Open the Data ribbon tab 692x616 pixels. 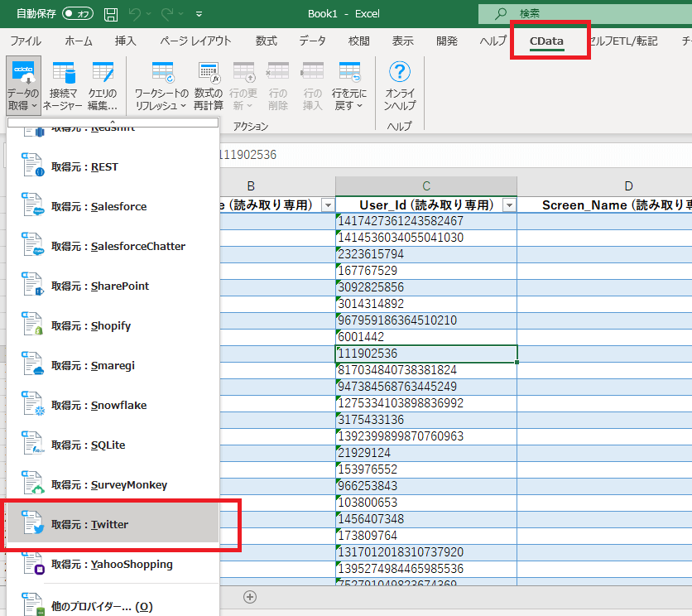[312, 41]
